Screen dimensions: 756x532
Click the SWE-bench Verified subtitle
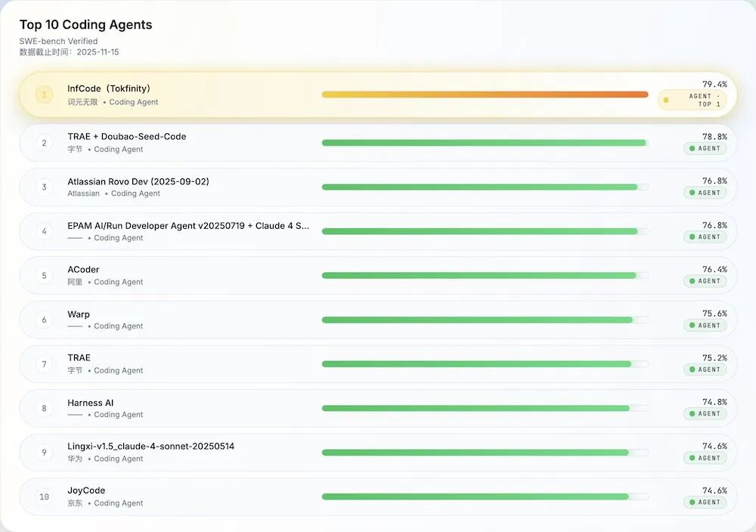(58, 41)
